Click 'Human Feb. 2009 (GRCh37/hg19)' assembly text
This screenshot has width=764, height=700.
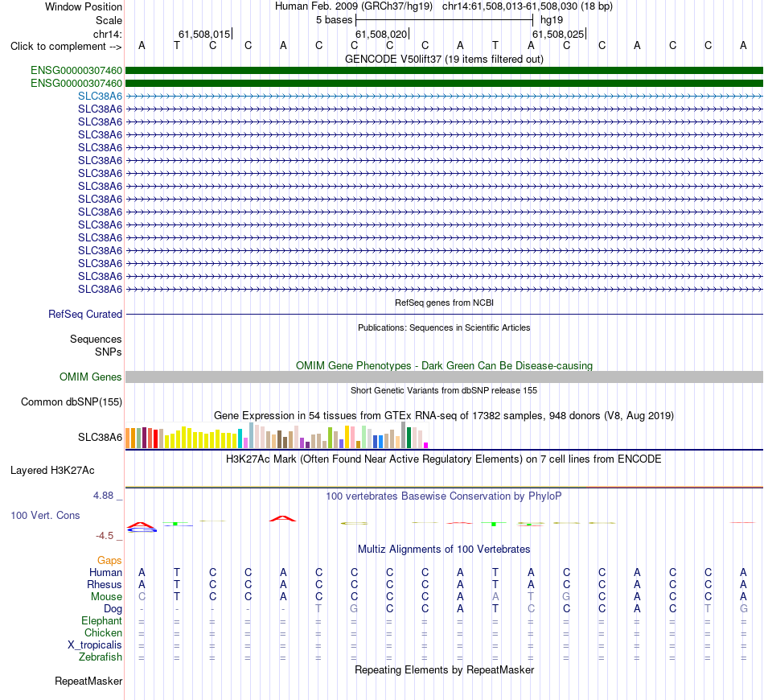tap(354, 6)
